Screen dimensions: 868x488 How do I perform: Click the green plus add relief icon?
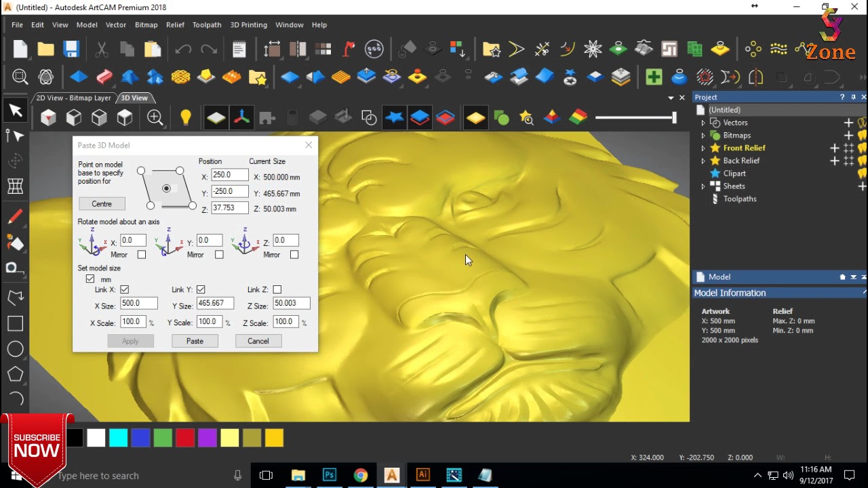(x=654, y=77)
